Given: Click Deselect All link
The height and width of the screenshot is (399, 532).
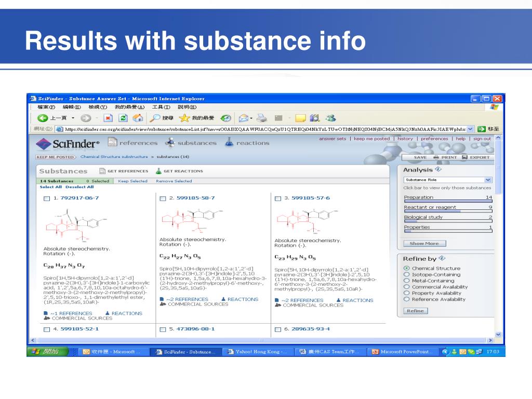Looking at the screenshot, I should coord(79,187).
